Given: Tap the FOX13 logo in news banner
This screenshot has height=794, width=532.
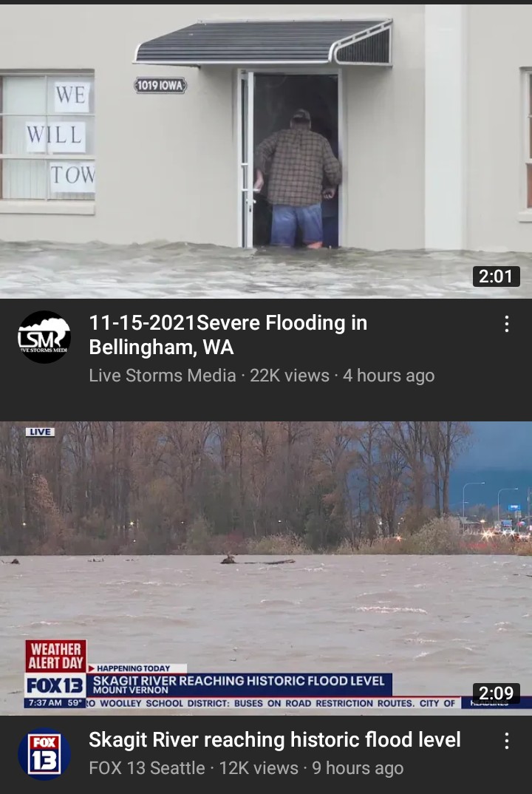Looking at the screenshot, I should coord(55,685).
